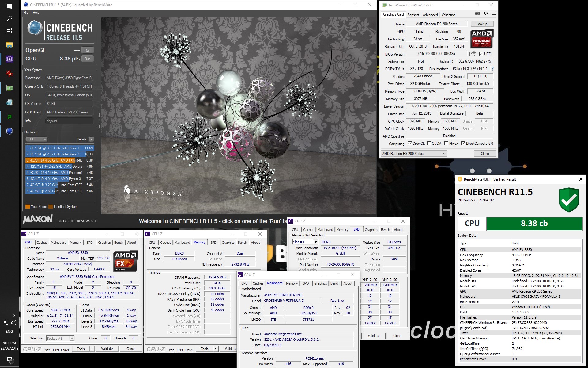The image size is (588, 368).
Task: Switch to the GPU-Z Sensors tab
Action: 413,15
